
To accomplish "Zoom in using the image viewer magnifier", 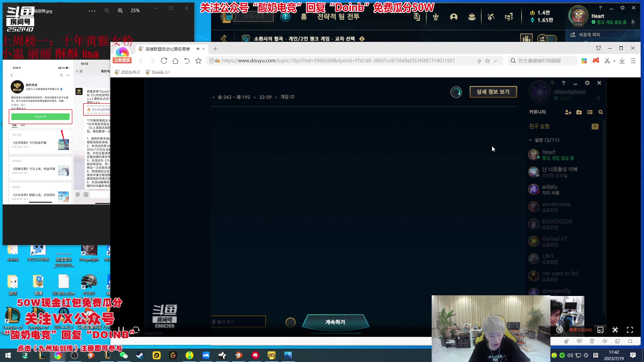I will tap(120, 11).
